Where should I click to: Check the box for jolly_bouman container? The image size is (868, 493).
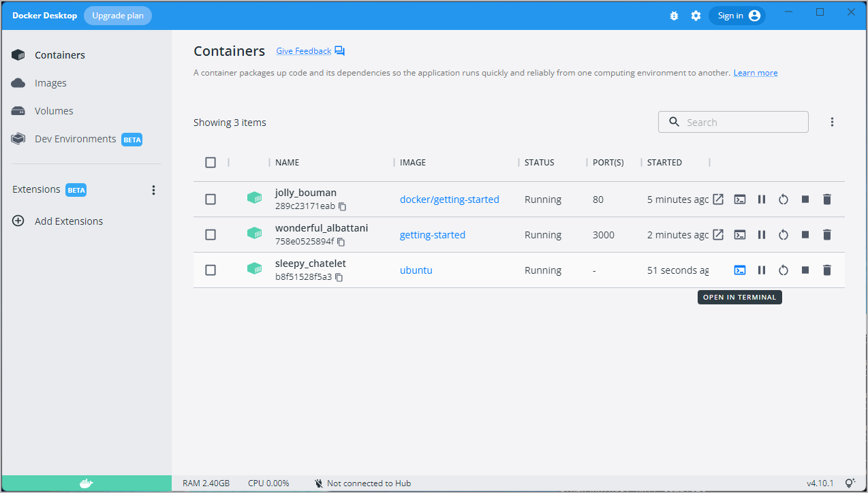(x=211, y=200)
